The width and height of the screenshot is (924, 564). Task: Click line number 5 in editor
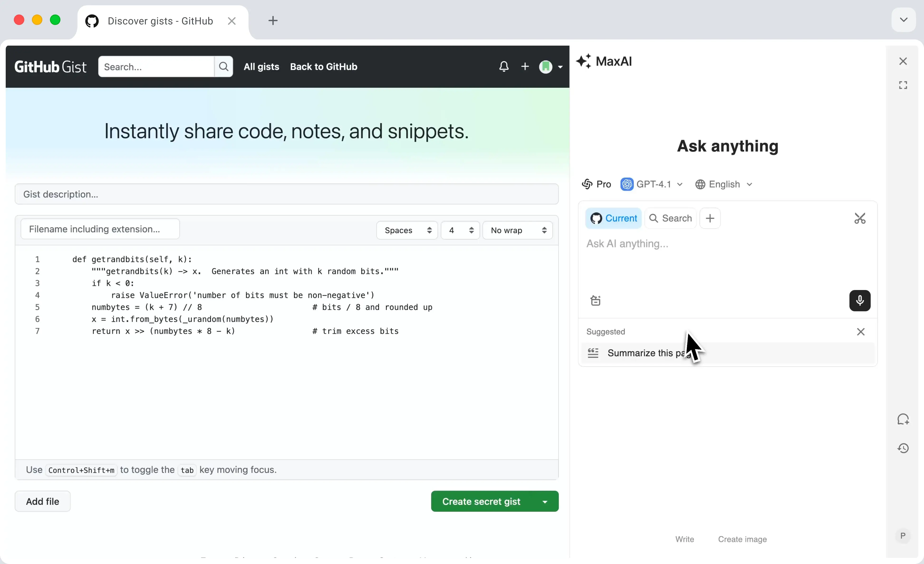37,307
